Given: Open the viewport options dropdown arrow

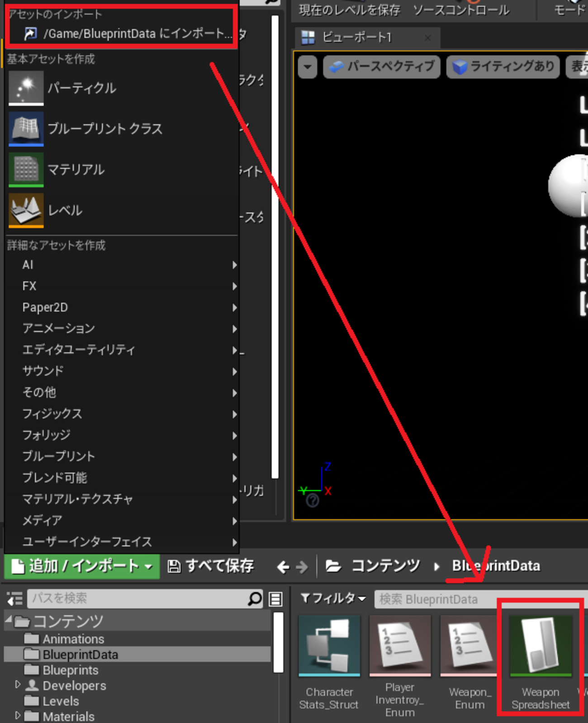Looking at the screenshot, I should click(308, 67).
